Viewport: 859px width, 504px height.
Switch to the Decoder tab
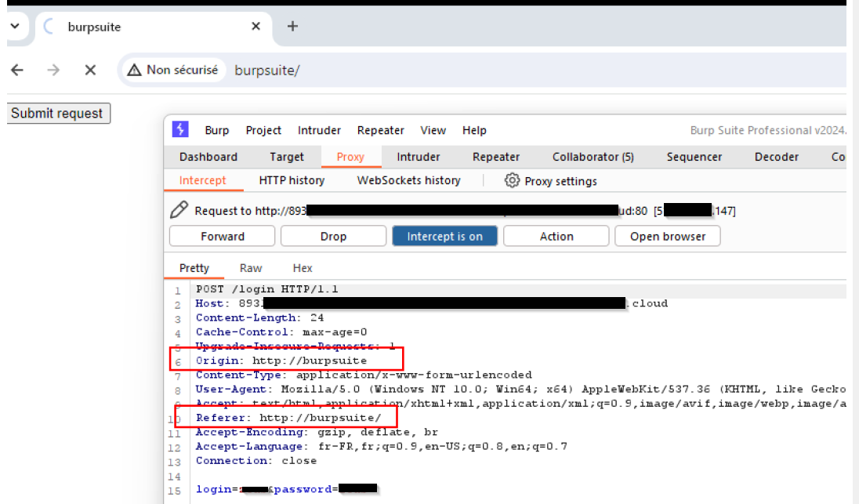pyautogui.click(x=777, y=157)
